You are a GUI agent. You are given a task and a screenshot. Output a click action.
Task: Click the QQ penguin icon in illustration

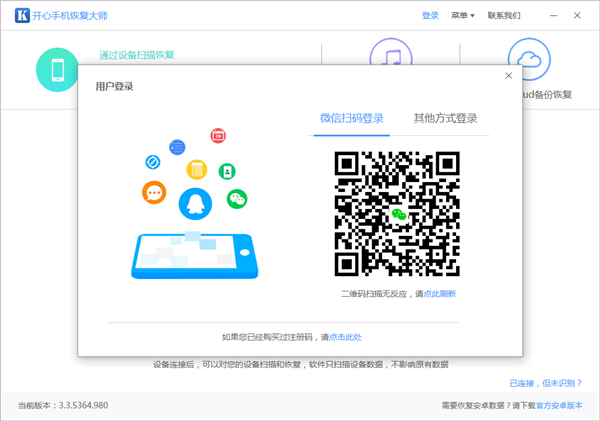tap(196, 204)
